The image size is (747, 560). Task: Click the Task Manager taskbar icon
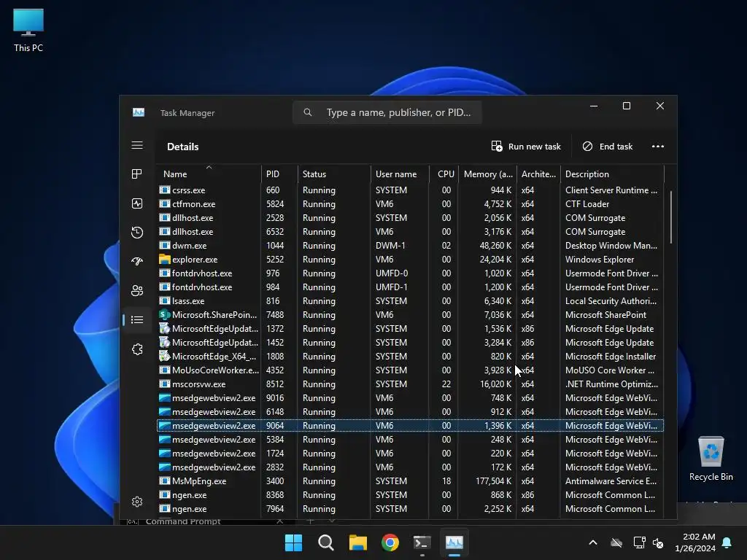click(454, 542)
